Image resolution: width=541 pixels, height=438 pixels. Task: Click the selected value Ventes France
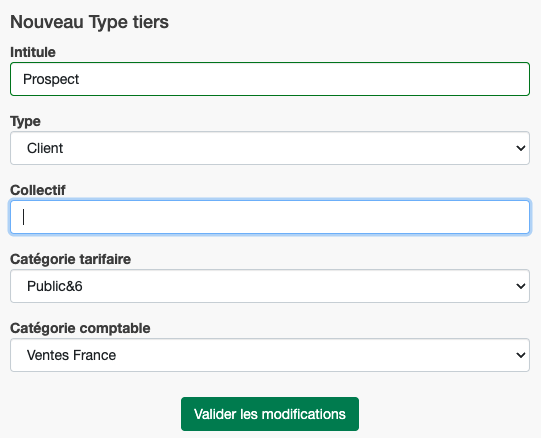(x=71, y=356)
